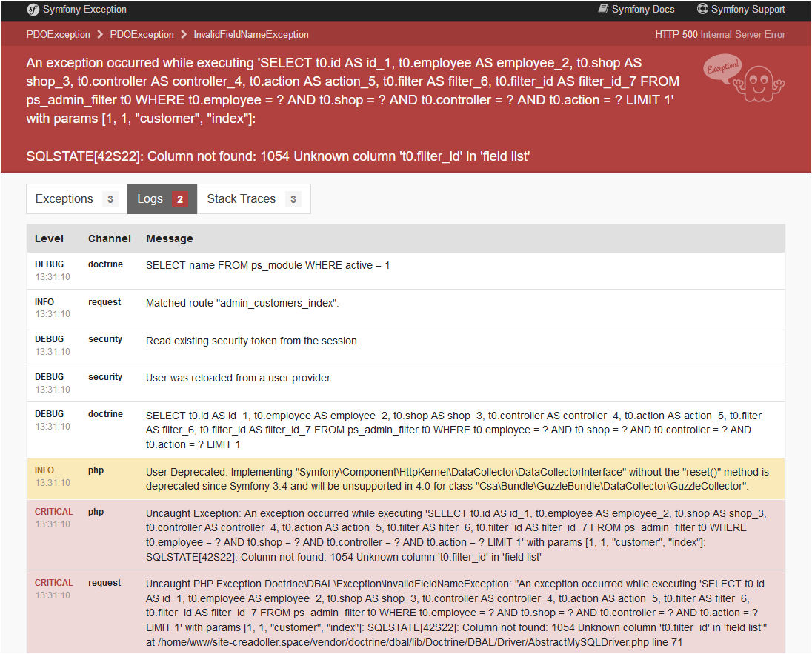Click the Symfony logo icon

tap(33, 10)
